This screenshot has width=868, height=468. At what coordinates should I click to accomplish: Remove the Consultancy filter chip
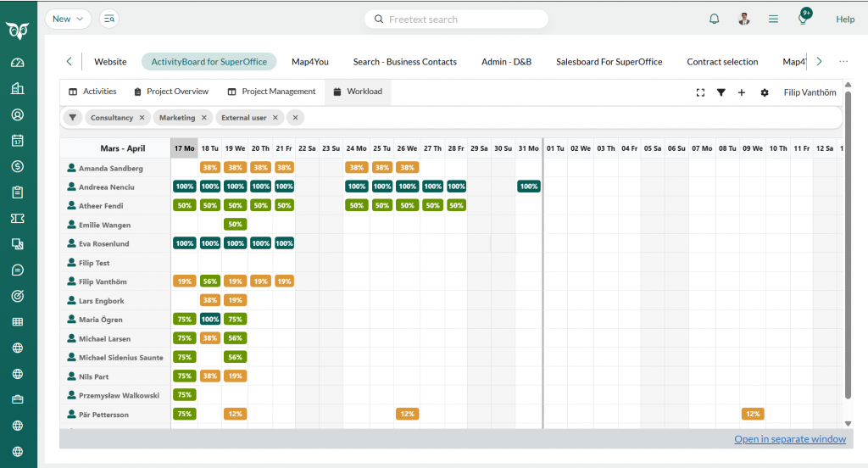(x=142, y=117)
